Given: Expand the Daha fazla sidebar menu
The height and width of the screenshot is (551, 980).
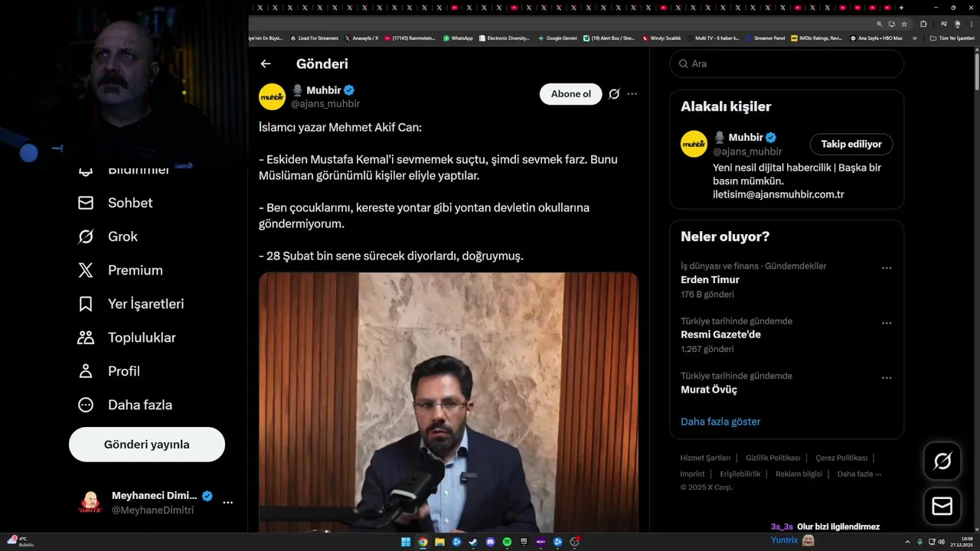Looking at the screenshot, I should click(x=125, y=405).
